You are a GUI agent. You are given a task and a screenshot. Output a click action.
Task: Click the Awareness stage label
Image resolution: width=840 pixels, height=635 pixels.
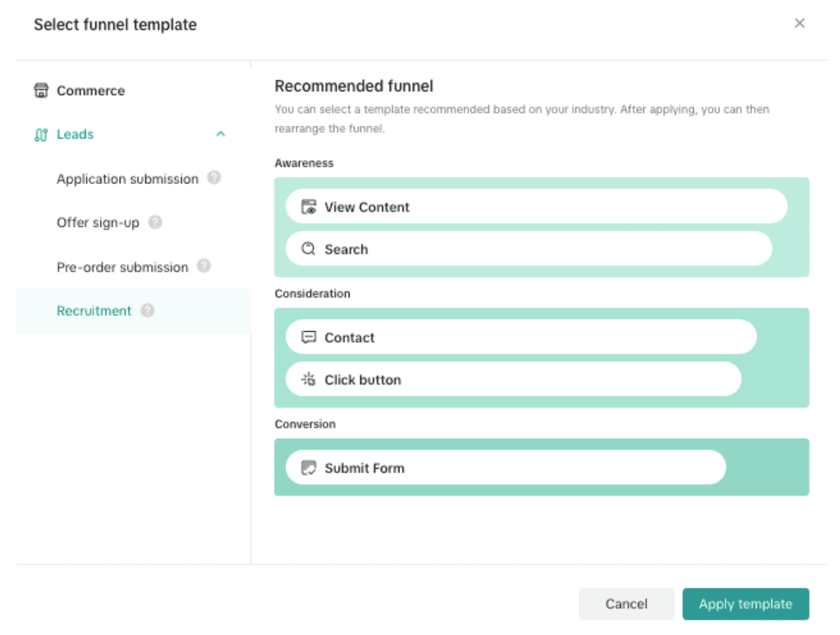click(304, 163)
